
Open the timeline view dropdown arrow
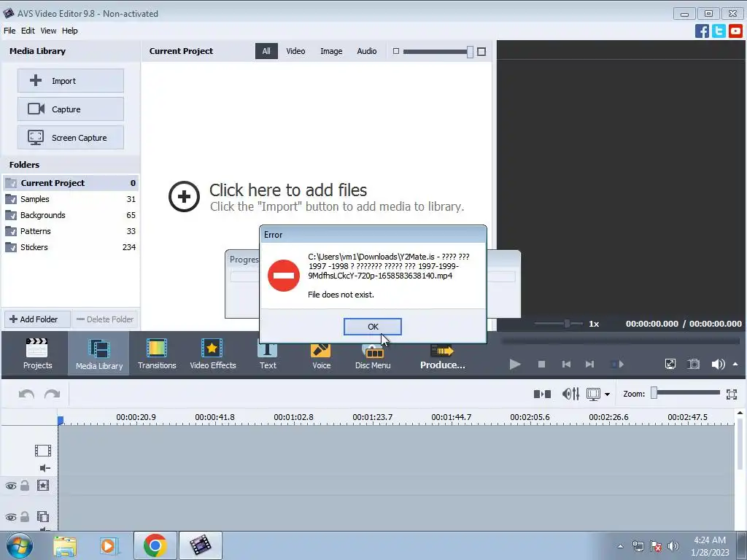607,394
